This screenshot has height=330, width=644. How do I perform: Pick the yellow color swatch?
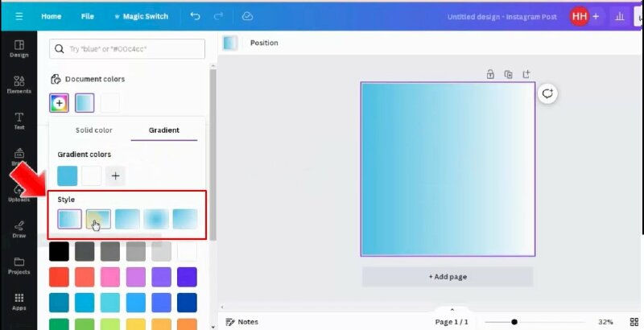click(135, 324)
